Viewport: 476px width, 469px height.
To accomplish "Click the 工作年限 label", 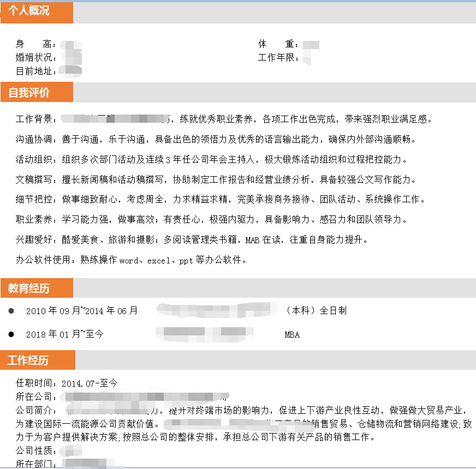I will click(278, 58).
